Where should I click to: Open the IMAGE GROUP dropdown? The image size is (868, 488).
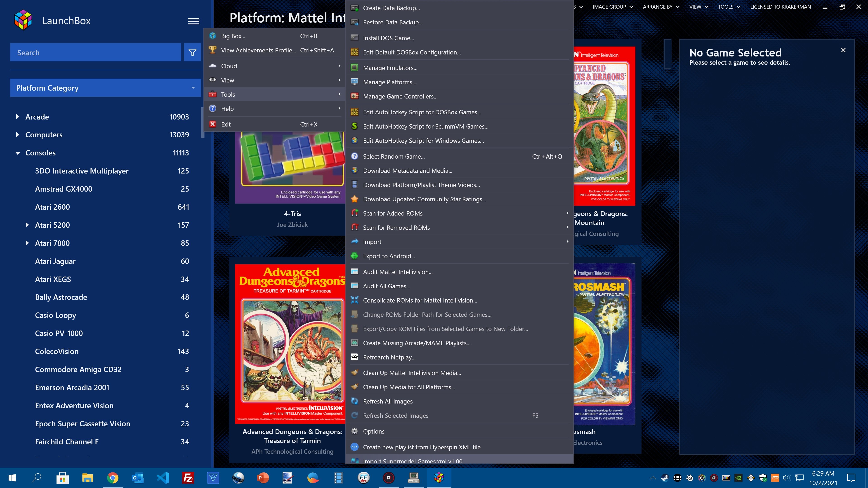[613, 7]
